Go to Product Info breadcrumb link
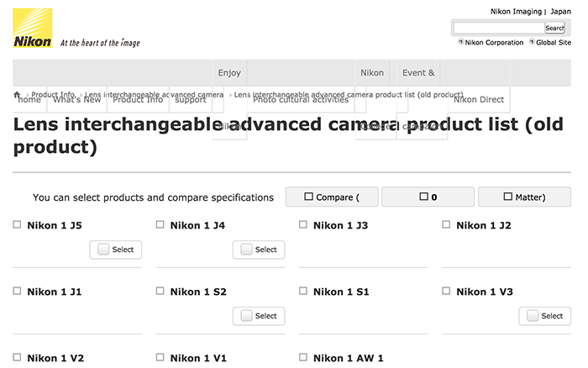588x368 pixels. pos(53,95)
